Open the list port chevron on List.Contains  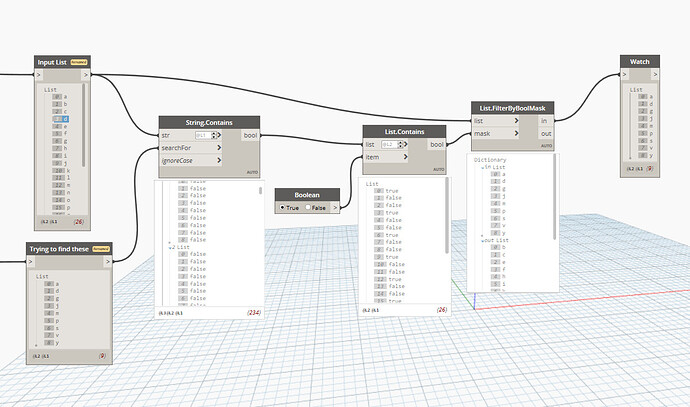tap(406, 144)
